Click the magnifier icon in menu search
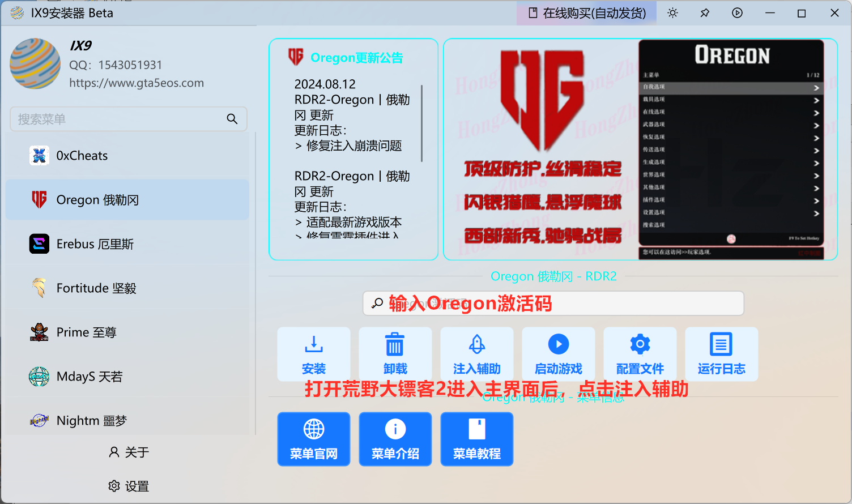This screenshot has width=852, height=504. pos(232,119)
